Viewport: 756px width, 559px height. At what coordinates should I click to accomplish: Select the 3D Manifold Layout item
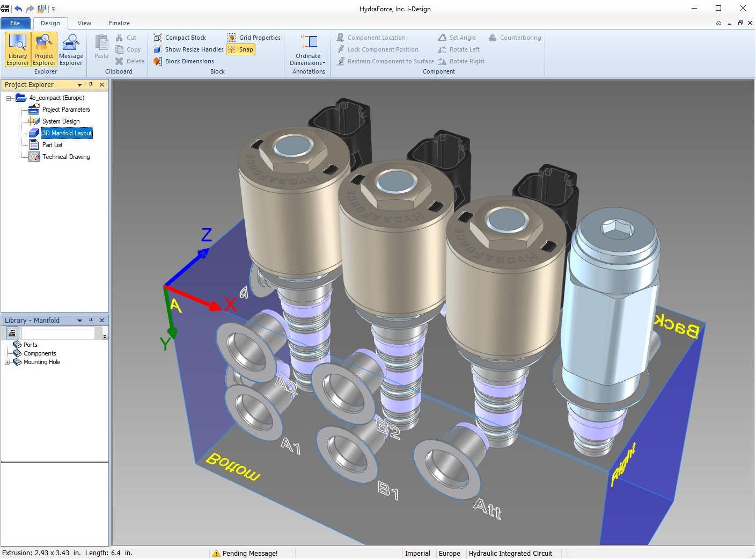click(67, 133)
